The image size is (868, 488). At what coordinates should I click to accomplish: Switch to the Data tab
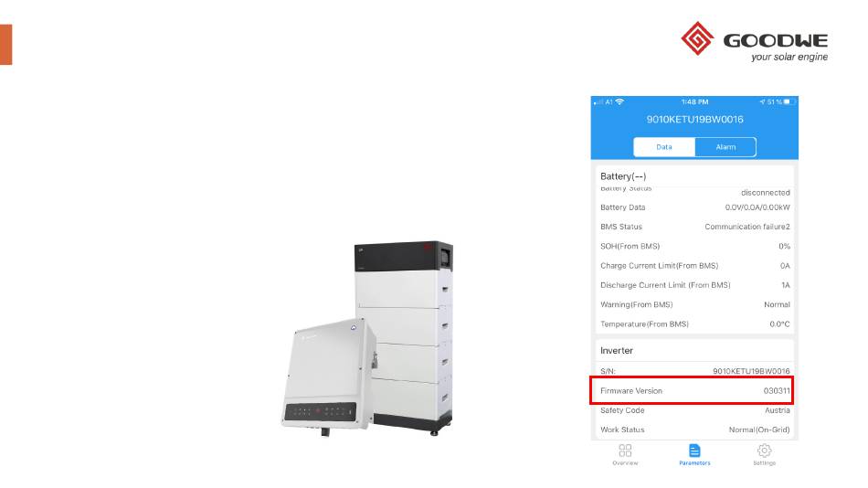point(664,147)
